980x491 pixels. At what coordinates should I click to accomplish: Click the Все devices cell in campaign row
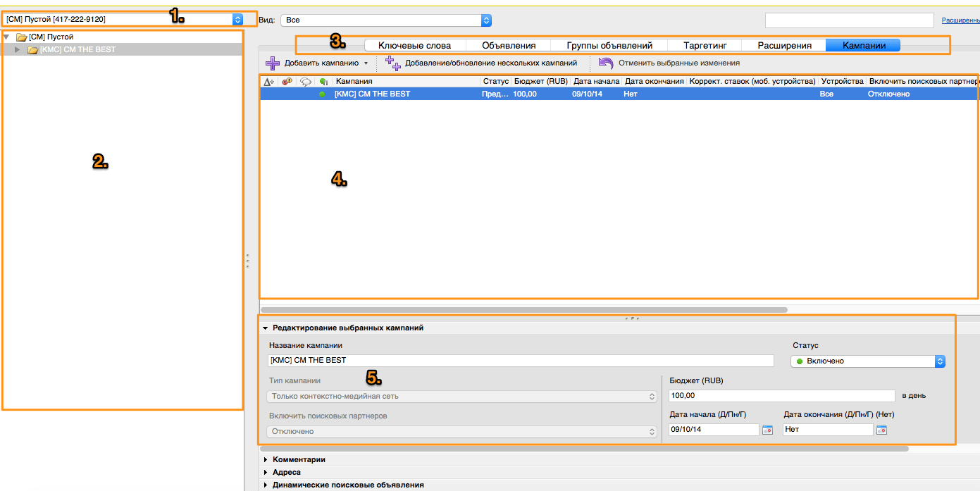[x=826, y=94]
